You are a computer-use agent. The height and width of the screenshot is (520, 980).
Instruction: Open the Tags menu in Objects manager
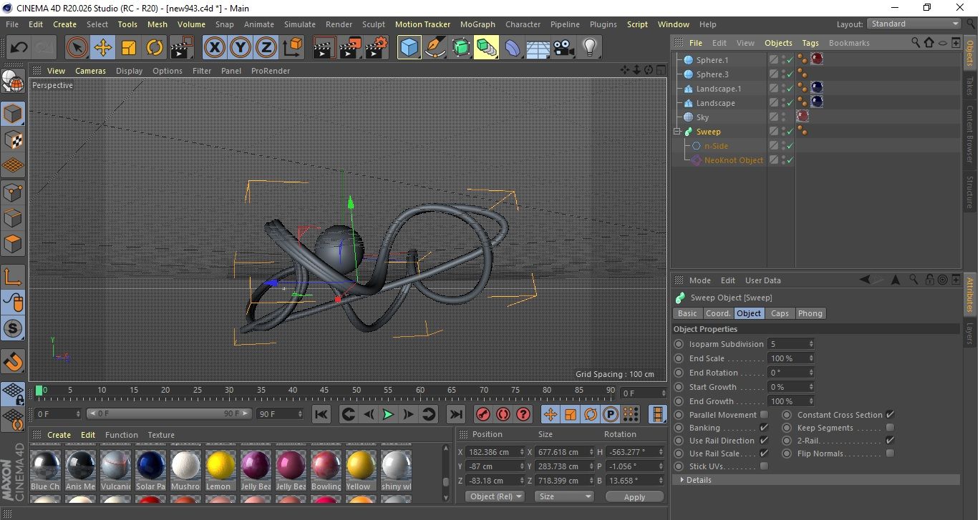[810, 43]
